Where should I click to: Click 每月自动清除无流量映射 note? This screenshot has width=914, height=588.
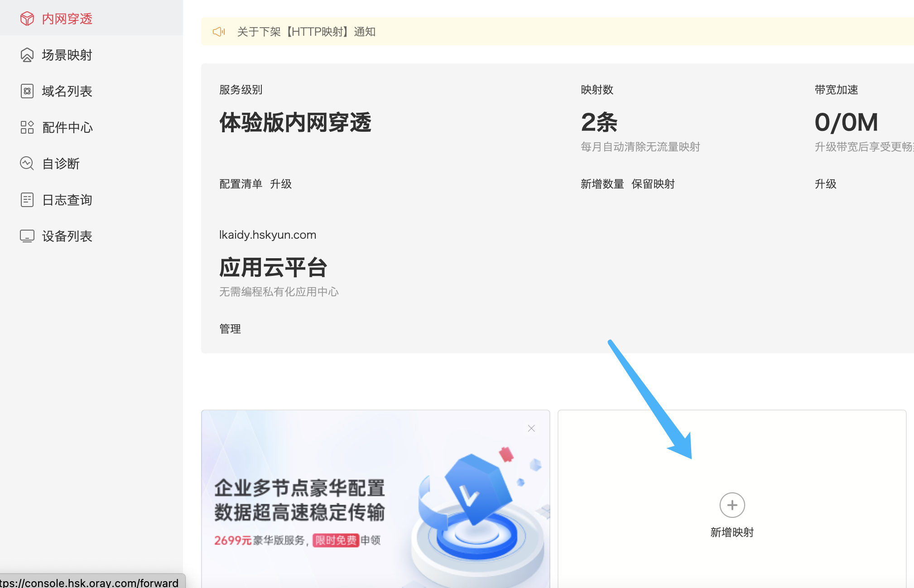pos(640,147)
